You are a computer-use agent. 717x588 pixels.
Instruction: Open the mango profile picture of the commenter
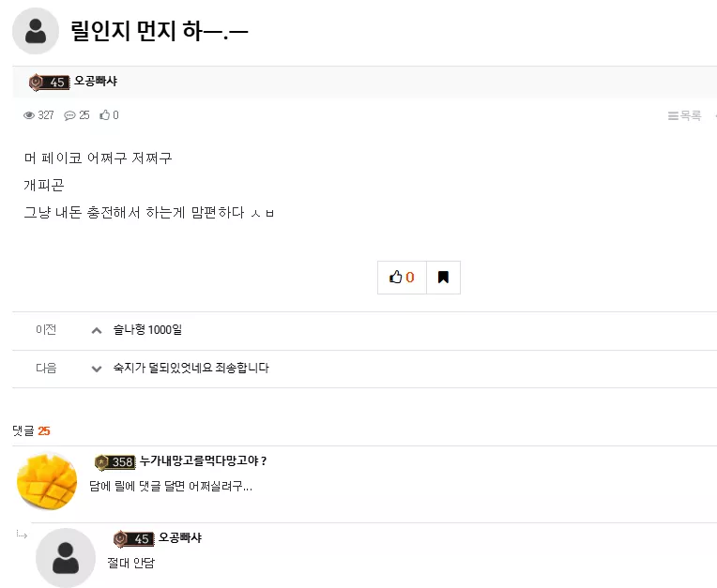pyautogui.click(x=47, y=481)
